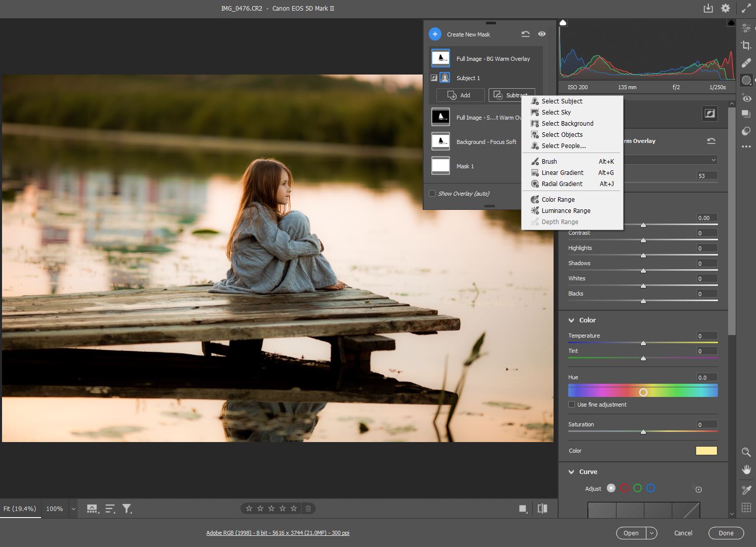Screen dimensions: 756x547
Task: Check Use fine adjustment option
Action: click(x=572, y=405)
